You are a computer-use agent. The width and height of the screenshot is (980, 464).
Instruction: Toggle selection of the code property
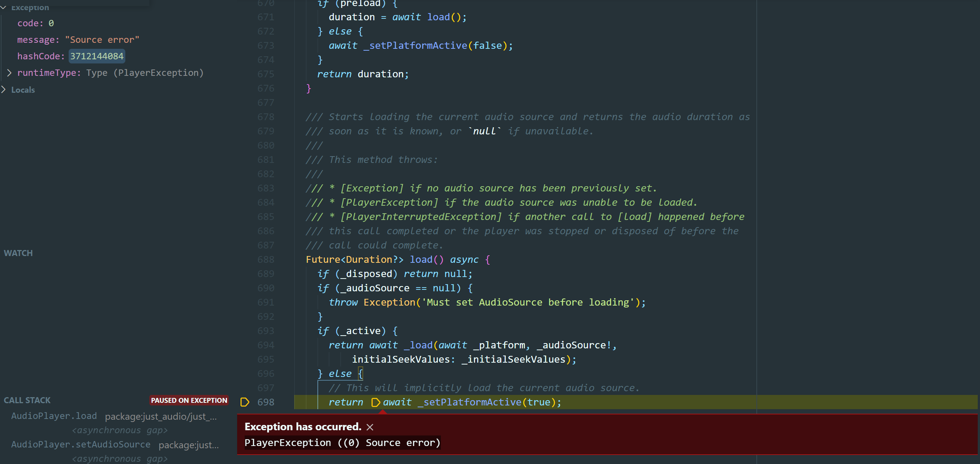point(35,23)
